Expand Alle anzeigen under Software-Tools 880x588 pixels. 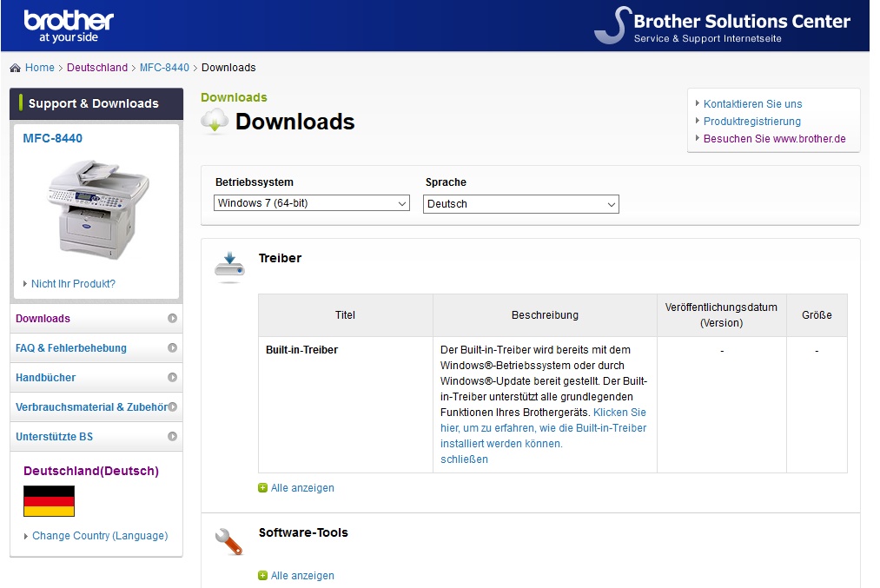pyautogui.click(x=302, y=576)
